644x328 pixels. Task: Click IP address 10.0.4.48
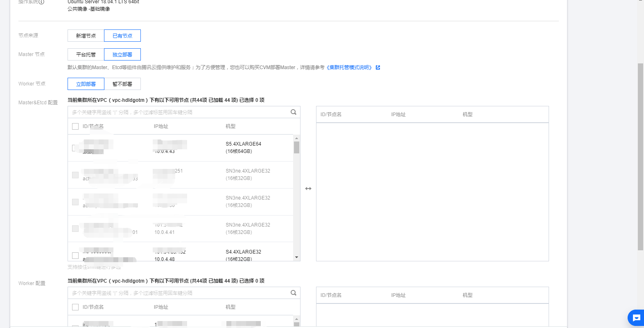[165, 259]
